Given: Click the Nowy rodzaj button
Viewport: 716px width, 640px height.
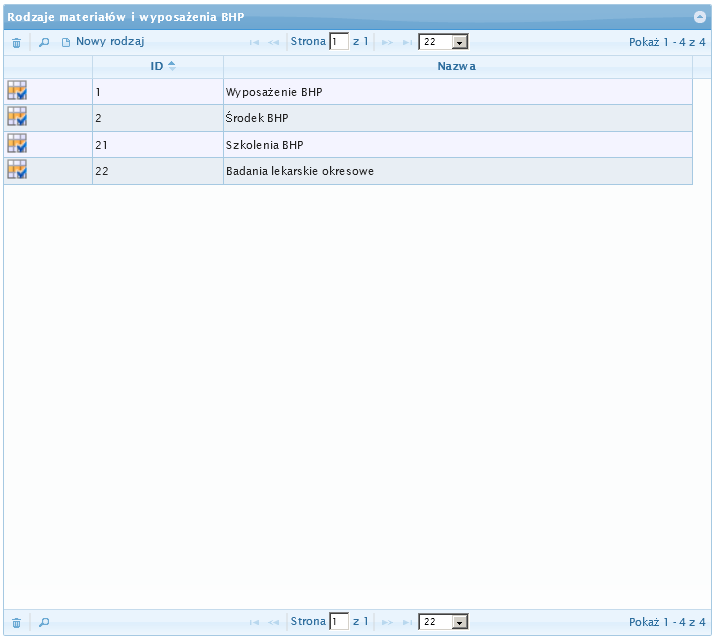Looking at the screenshot, I should [x=103, y=42].
